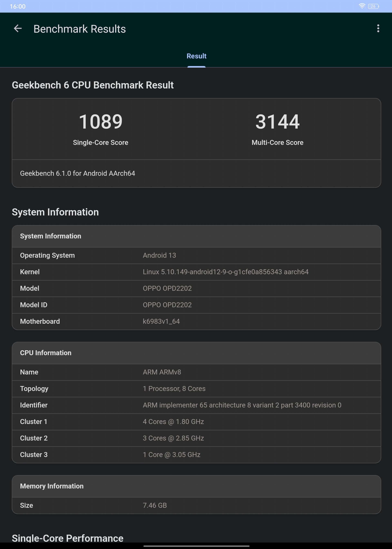Tap the Benchmark Results title
Screen dimensions: 392x549
[x=80, y=29]
